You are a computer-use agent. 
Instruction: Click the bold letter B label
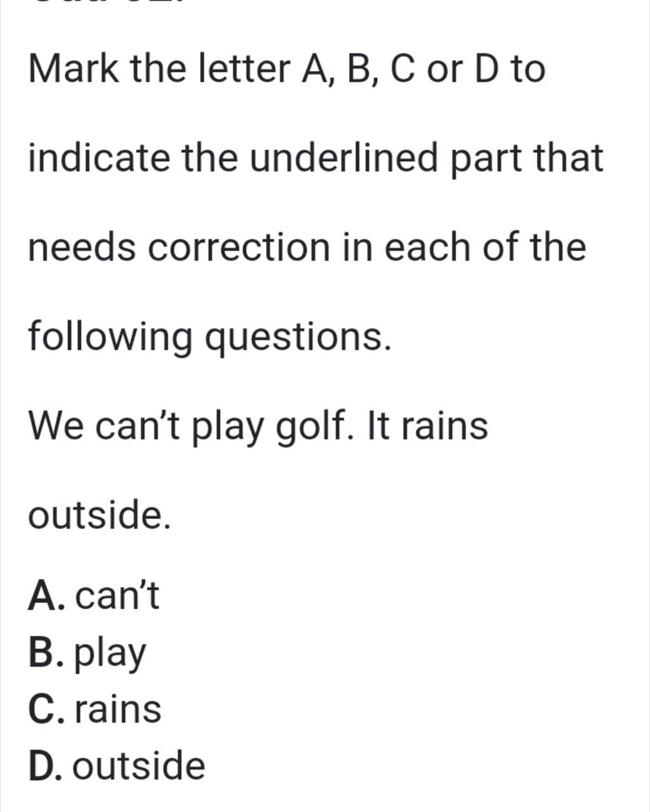pyautogui.click(x=41, y=653)
